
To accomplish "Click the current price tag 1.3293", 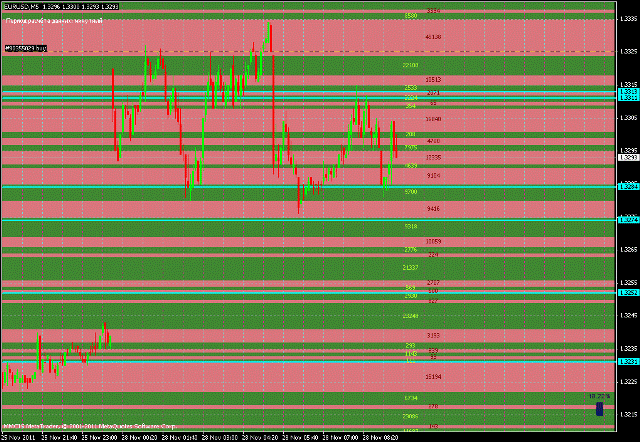I will pos(629,158).
